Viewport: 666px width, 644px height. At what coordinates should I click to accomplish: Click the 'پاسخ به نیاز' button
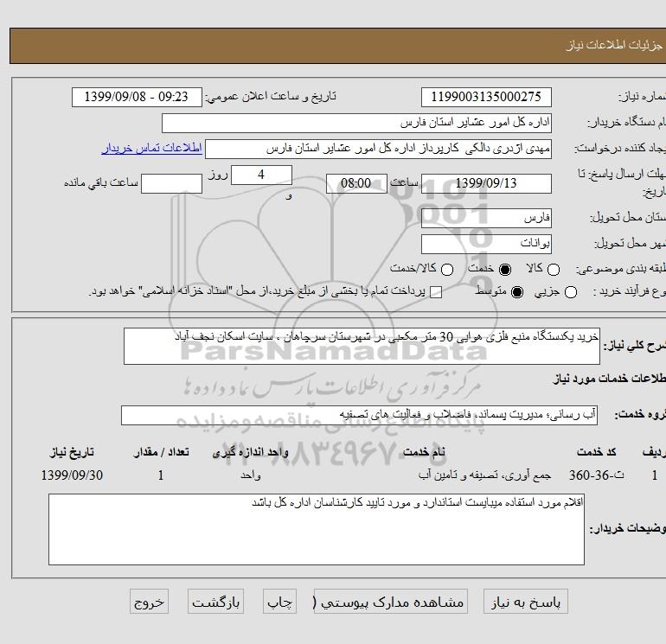click(525, 601)
